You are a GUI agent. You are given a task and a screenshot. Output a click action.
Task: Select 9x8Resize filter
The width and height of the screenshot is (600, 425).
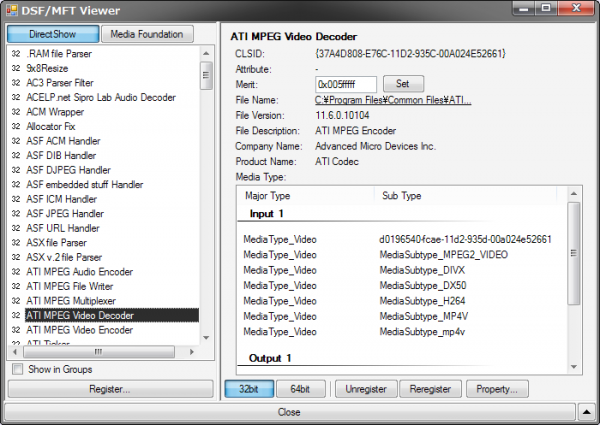tap(103, 68)
